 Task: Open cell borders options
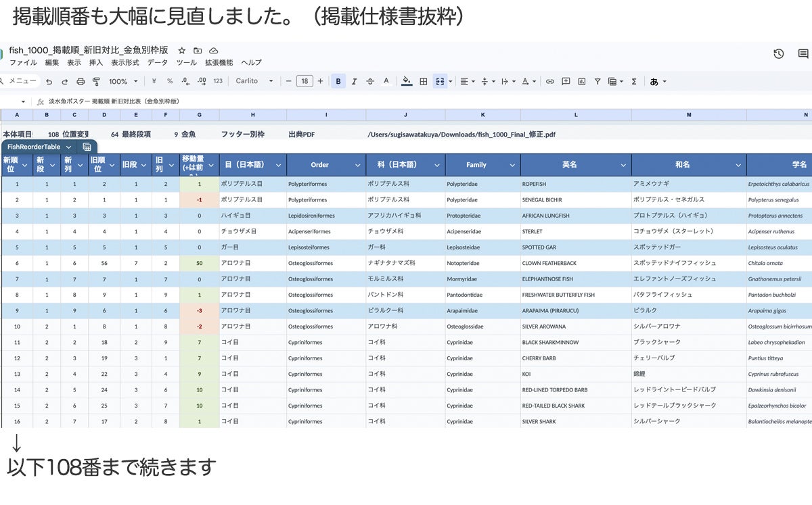click(x=424, y=81)
